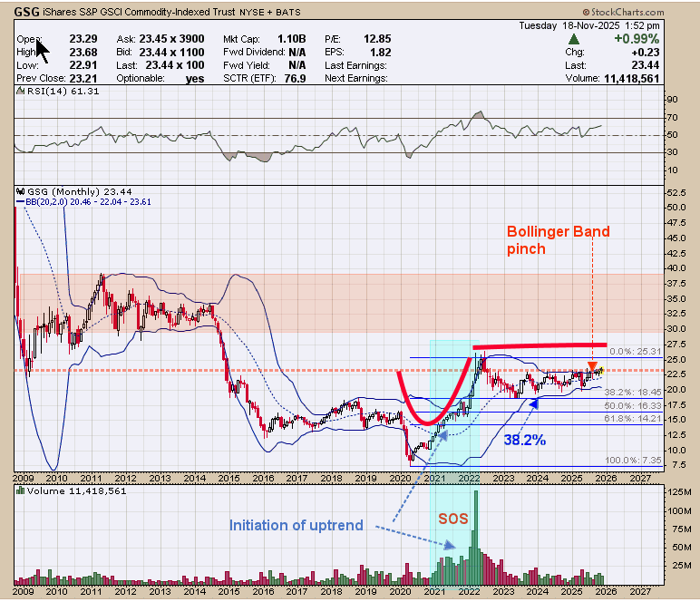Click the Fibonacci label 100.0%: 7.35
This screenshot has width=700, height=602.
click(x=633, y=460)
